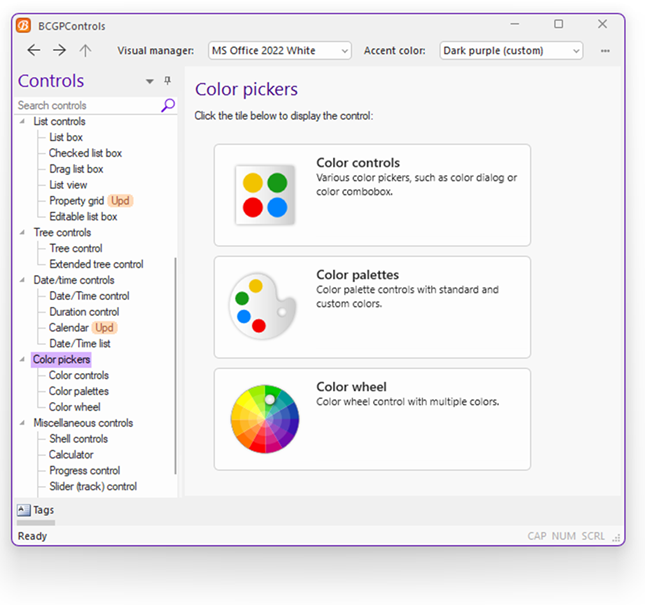The image size is (645, 605).
Task: Click the Search controls input field
Action: (88, 105)
